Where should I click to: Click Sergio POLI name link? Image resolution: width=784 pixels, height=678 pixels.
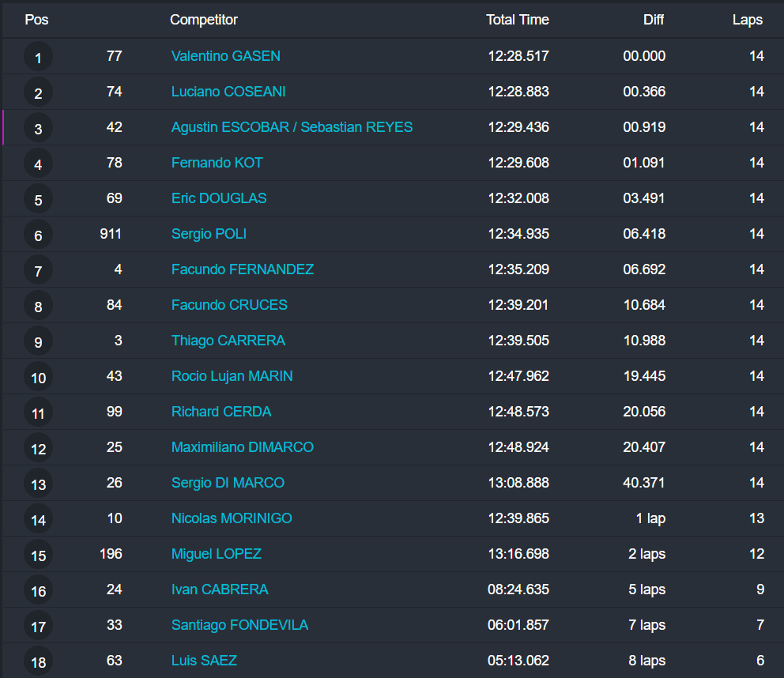click(x=209, y=234)
